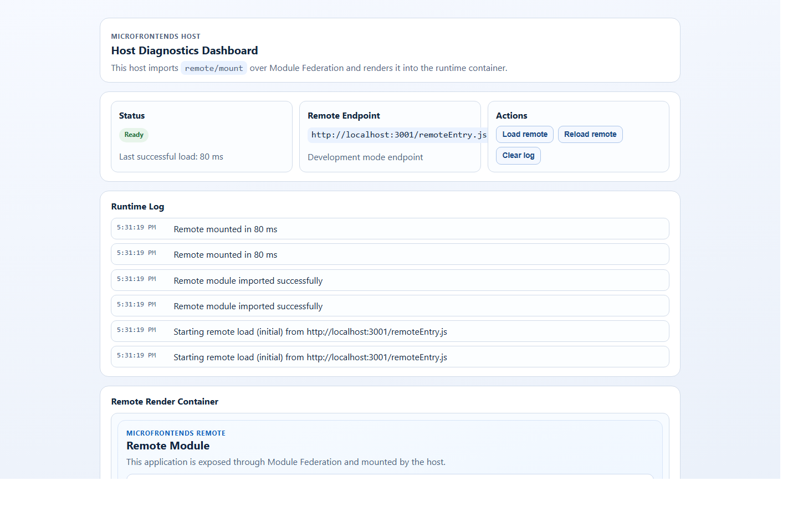Image resolution: width=798 pixels, height=532 pixels.
Task: Click the Runtime Log section title
Action: click(137, 206)
